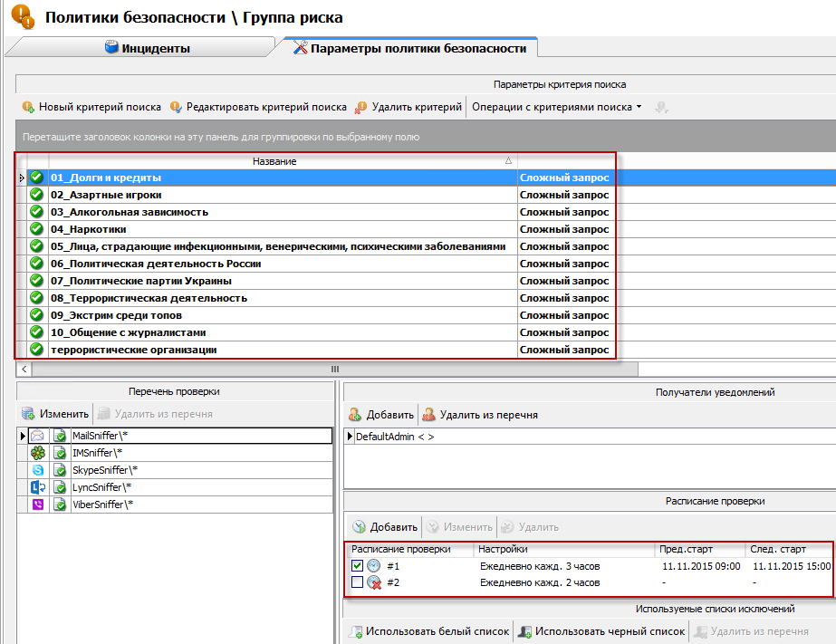Uncheck the schedule #1 checkbox
Image resolution: width=836 pixels, height=644 pixels.
pyautogui.click(x=357, y=566)
